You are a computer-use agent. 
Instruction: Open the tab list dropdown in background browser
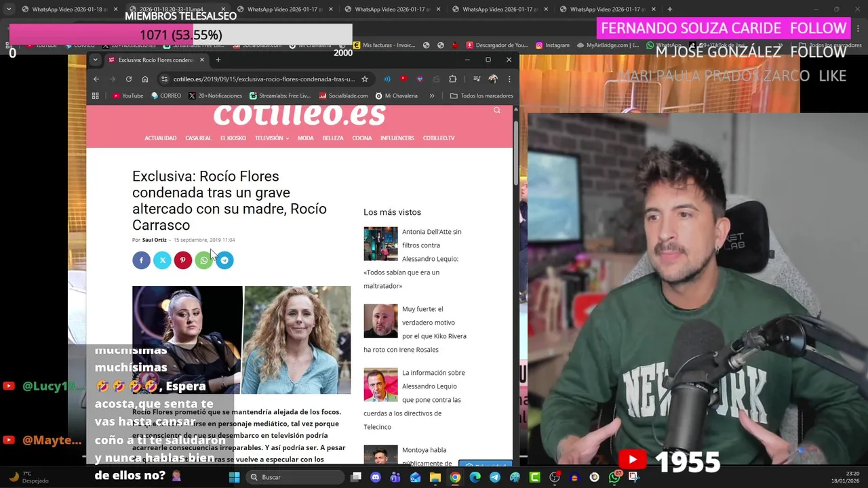pyautogui.click(x=8, y=9)
